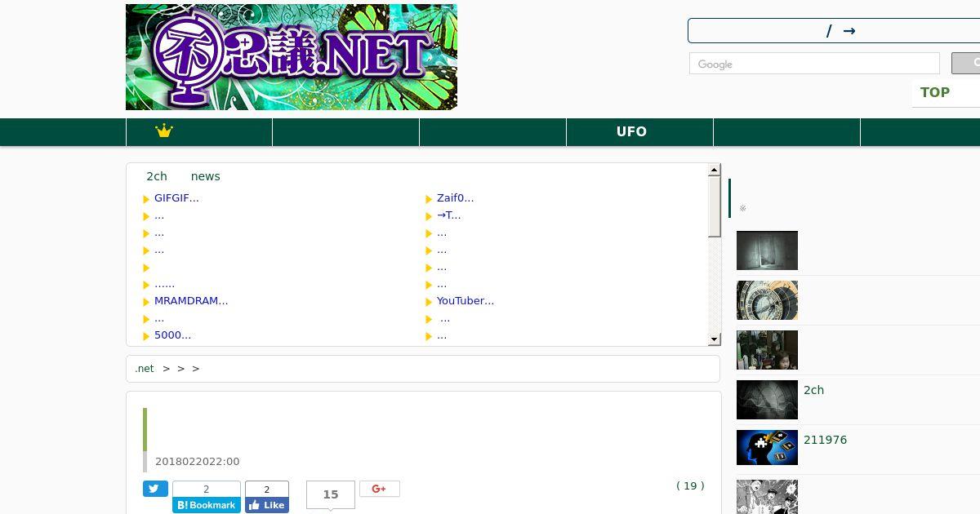The height and width of the screenshot is (514, 980).
Task: Click the Google+ share button
Action: pos(380,489)
